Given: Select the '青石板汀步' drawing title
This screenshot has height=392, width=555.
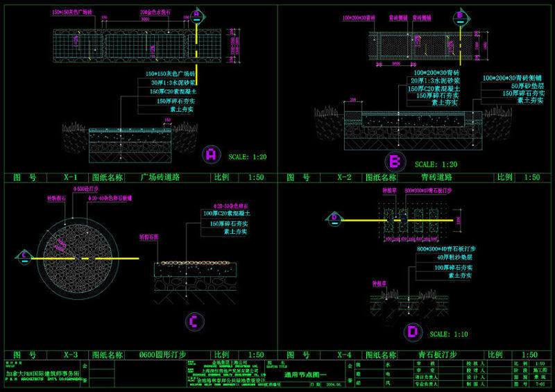Looking at the screenshot, I should [438, 355].
